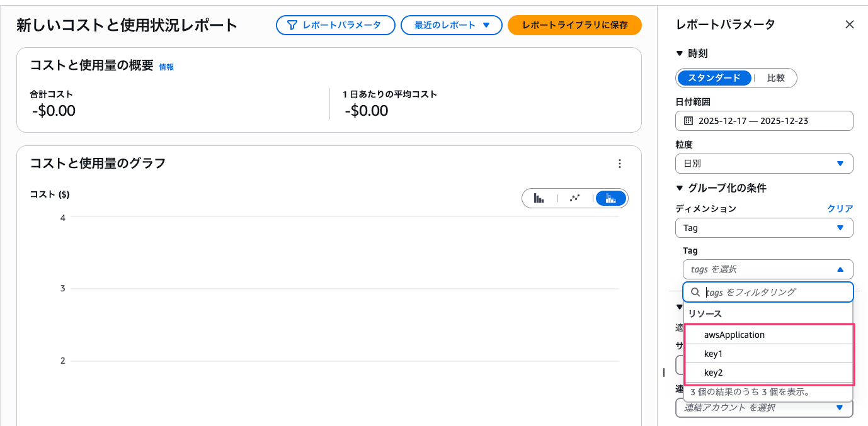Screen dimensions: 868x426
Task: Collapse the 時刻 section triangle
Action: (680, 53)
